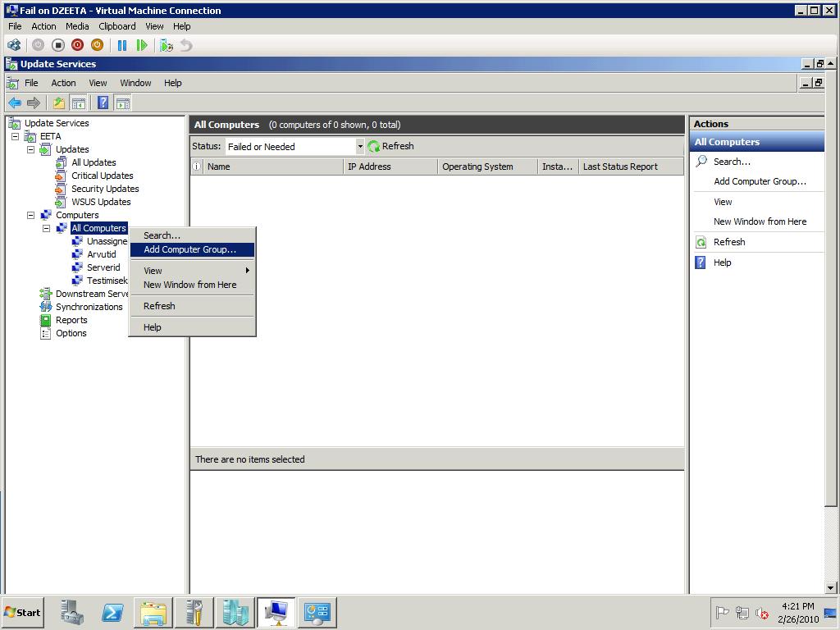Click the magnifier Search icon in Actions pane

click(701, 162)
